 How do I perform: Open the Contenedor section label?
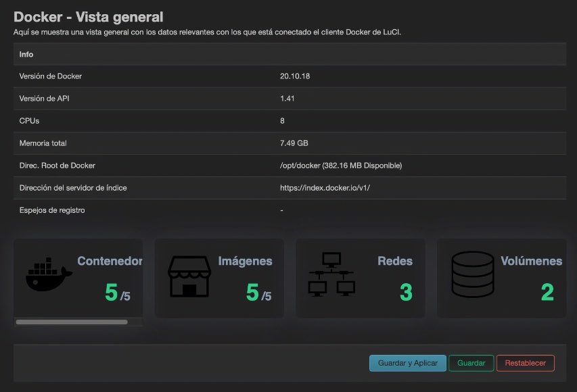pos(110,261)
